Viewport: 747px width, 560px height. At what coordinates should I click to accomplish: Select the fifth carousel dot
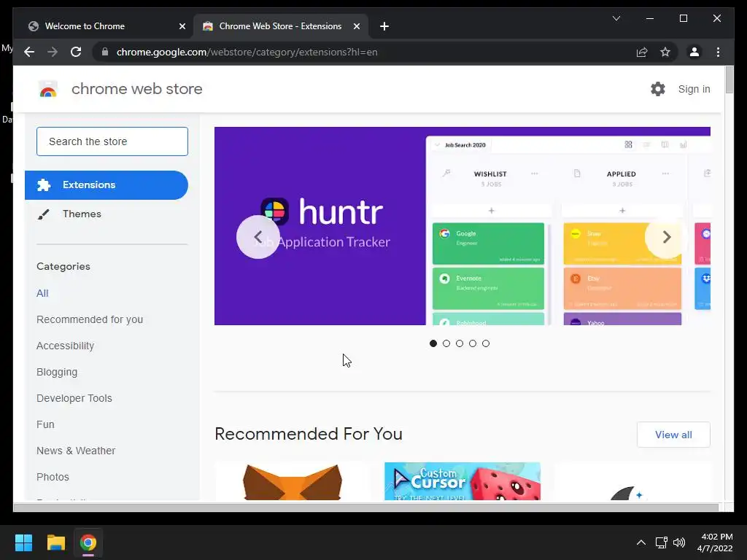point(485,343)
